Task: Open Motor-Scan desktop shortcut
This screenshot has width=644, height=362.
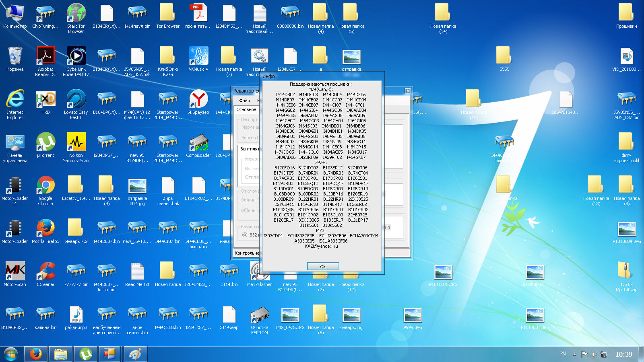Action: point(15,275)
